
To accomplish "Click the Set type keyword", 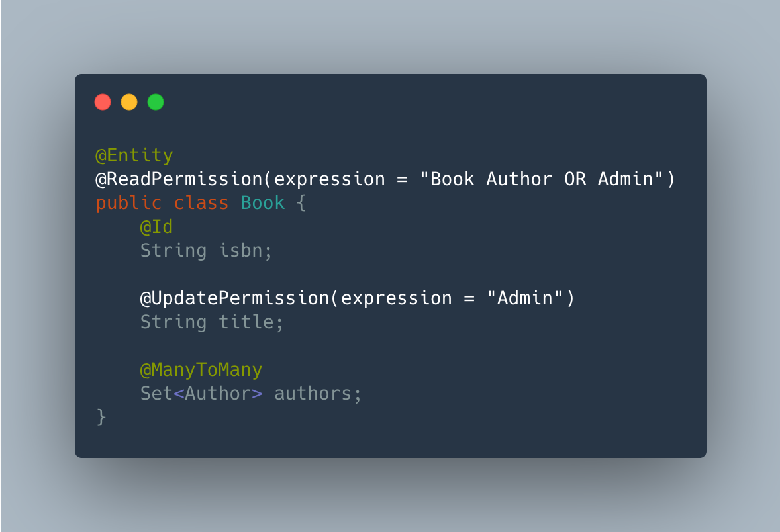I will [x=156, y=394].
